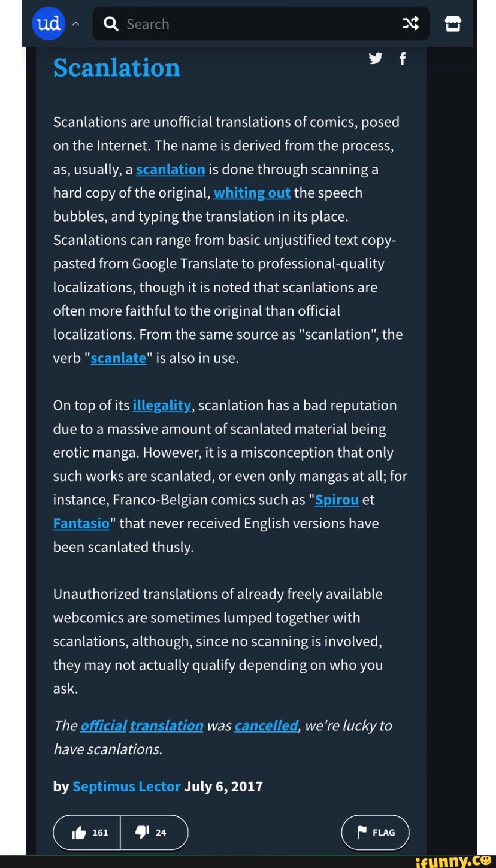Click the search magnifier icon
This screenshot has height=868, width=496.
(111, 24)
